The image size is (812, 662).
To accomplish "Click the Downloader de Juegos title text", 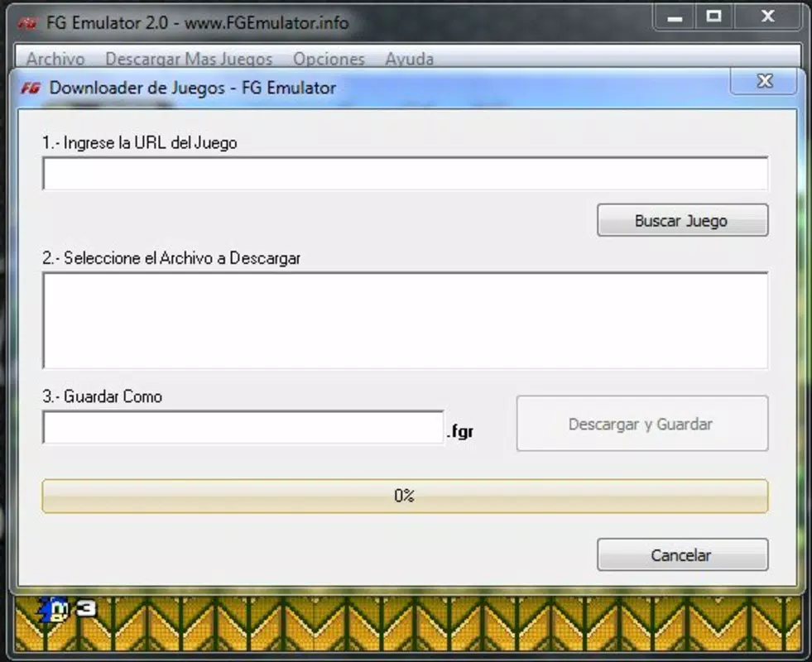I will (193, 88).
